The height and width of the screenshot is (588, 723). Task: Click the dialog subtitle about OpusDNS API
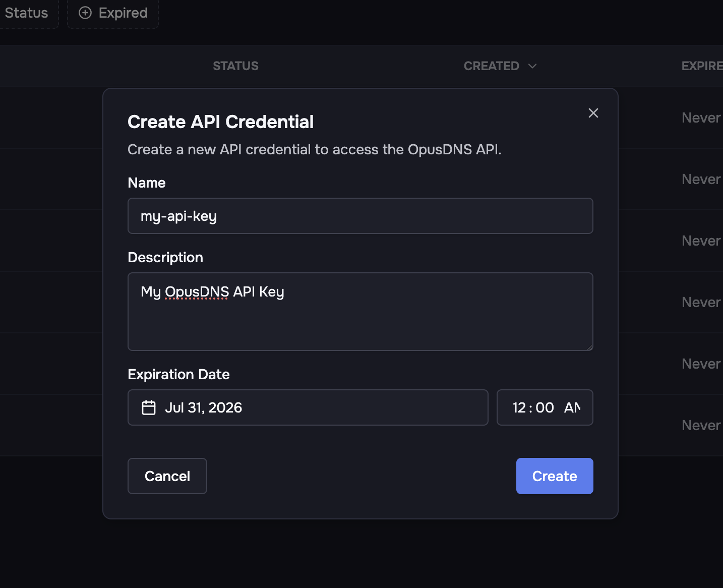point(315,150)
